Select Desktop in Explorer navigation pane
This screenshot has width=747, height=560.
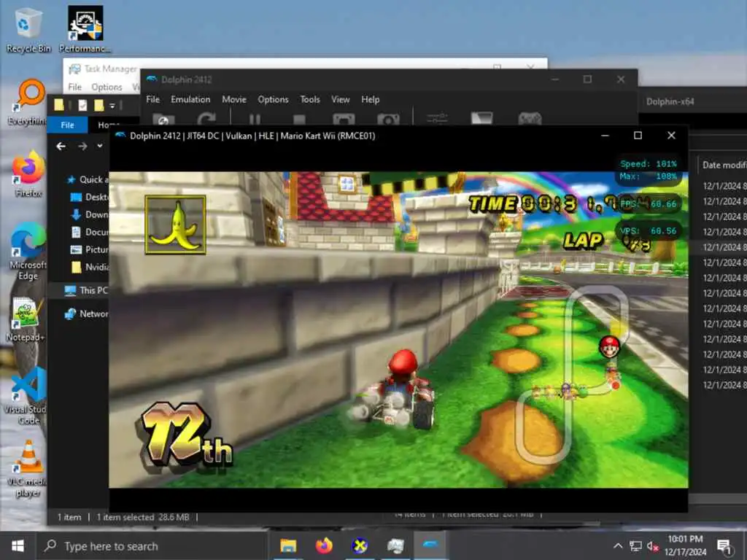90,197
